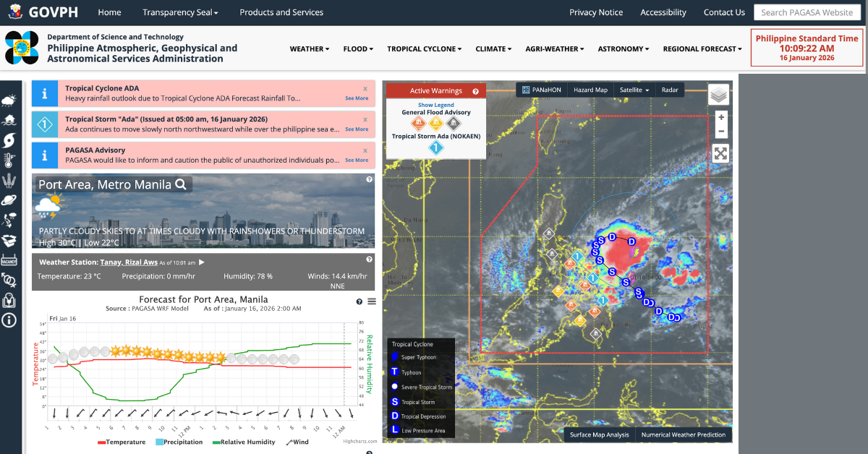Open the map layers stack icon
This screenshot has width=868, height=454.
[718, 94]
